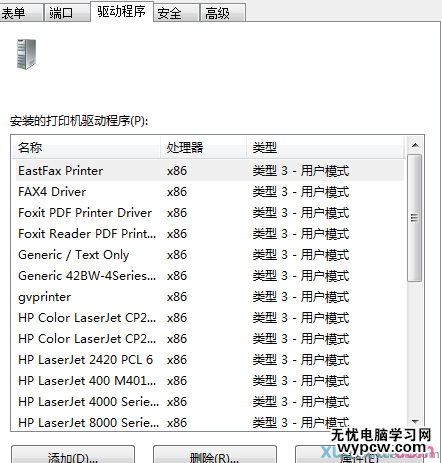This screenshot has width=442, height=463.
Task: Select Foxit PDF Printer Driver
Action: pyautogui.click(x=210, y=213)
